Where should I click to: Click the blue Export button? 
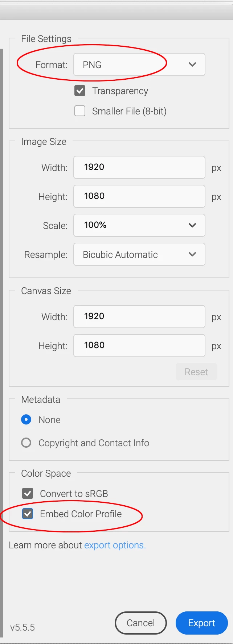[201, 623]
